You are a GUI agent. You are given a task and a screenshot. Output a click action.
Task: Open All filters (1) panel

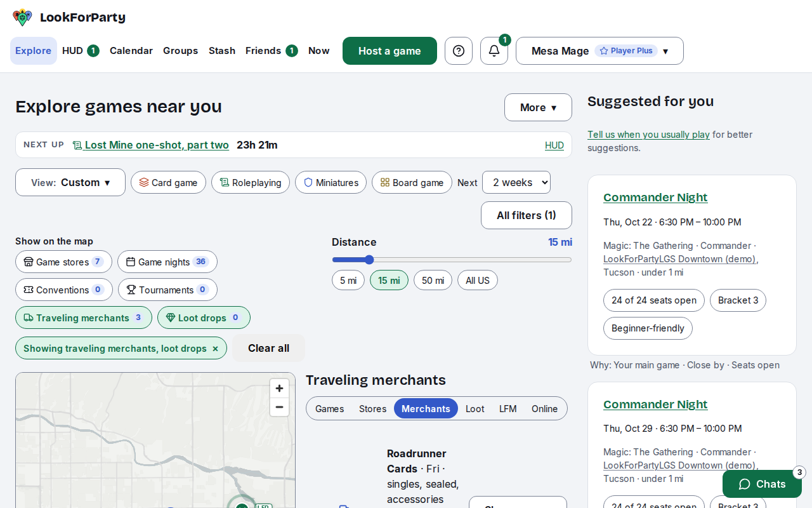click(x=527, y=215)
